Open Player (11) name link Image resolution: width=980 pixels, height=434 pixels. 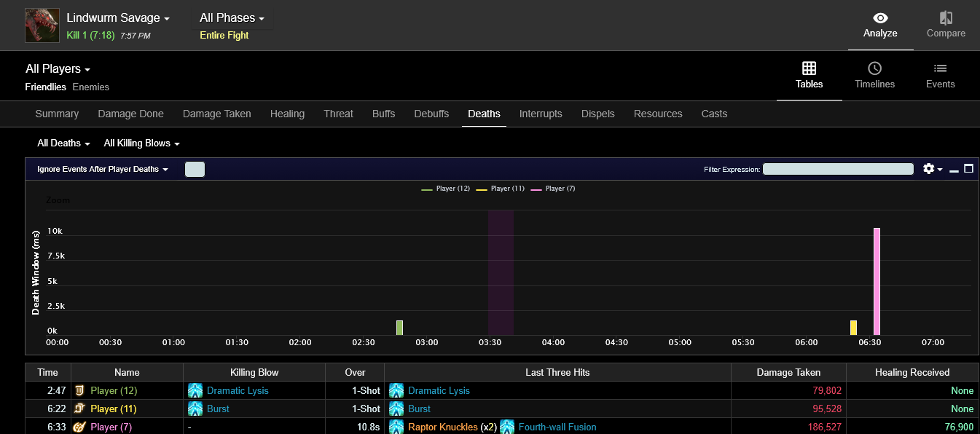[x=114, y=409]
